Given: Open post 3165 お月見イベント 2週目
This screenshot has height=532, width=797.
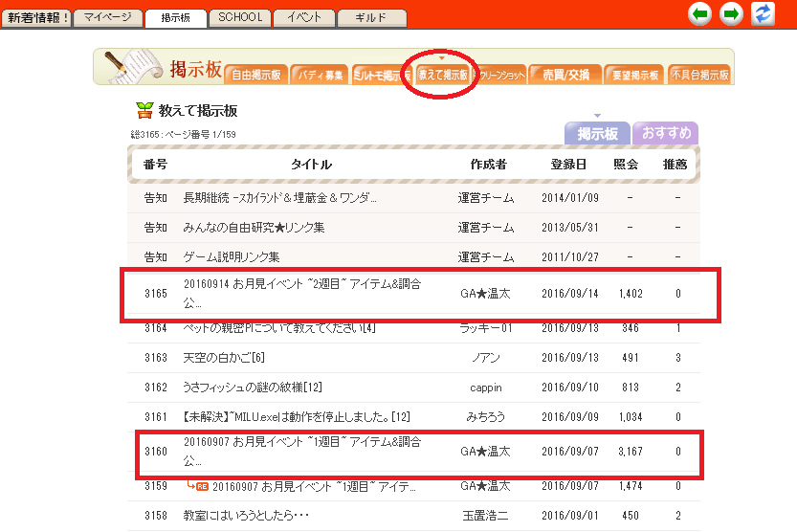Looking at the screenshot, I should (301, 293).
